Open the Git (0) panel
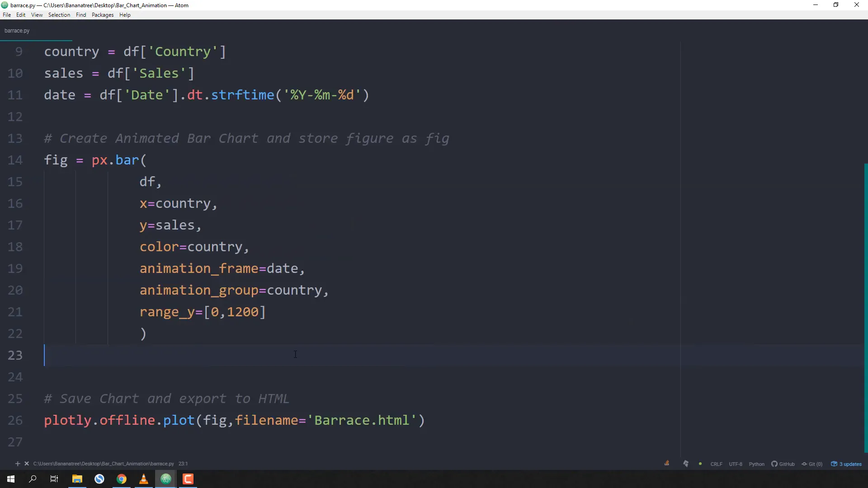This screenshot has width=868, height=488. click(x=812, y=464)
